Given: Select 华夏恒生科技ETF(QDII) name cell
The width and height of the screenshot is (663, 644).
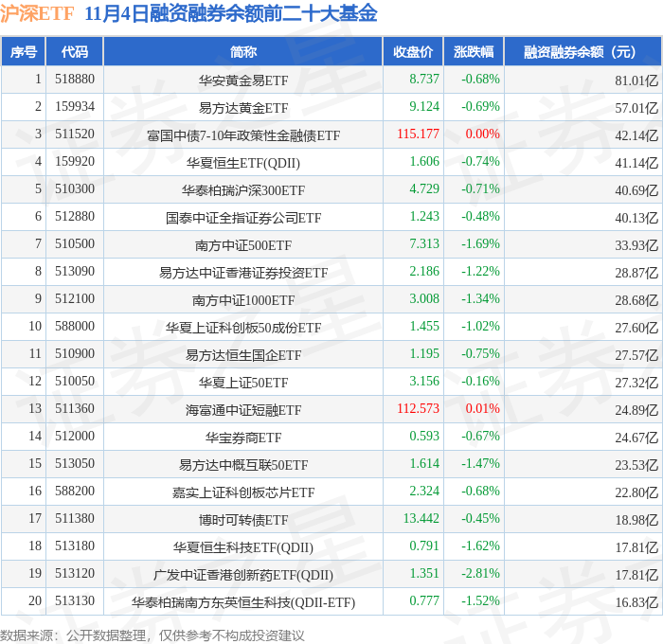Looking at the screenshot, I should (243, 547).
